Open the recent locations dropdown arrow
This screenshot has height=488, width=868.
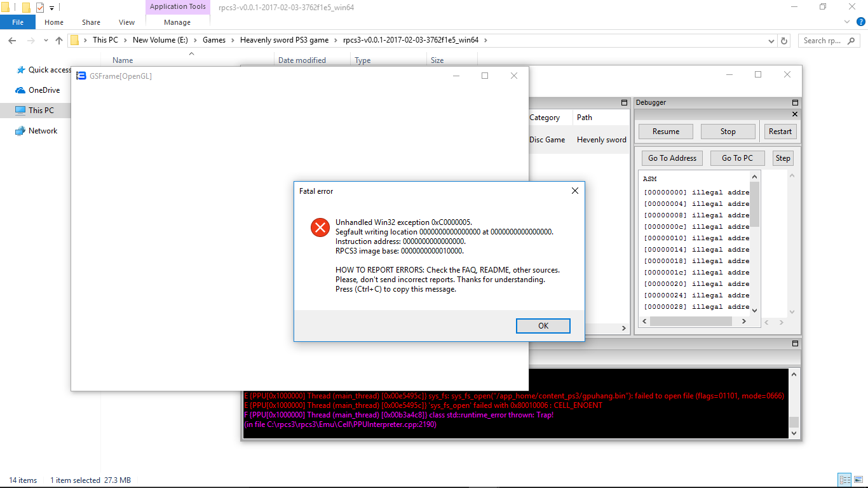(x=46, y=40)
